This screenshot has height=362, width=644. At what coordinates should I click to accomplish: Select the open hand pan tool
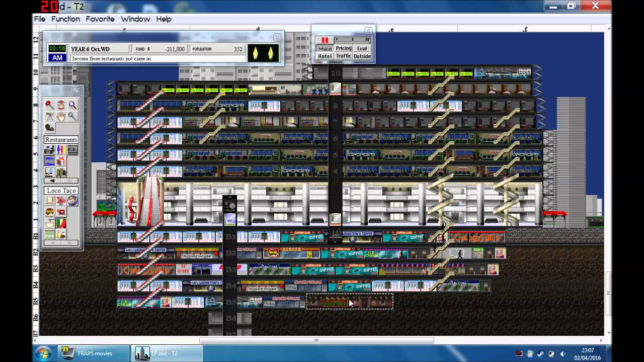click(61, 117)
